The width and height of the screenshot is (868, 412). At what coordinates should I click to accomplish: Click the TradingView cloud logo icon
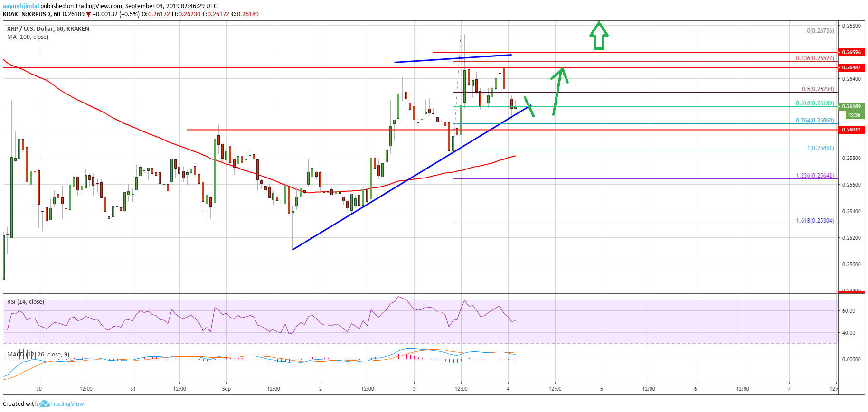(x=44, y=403)
